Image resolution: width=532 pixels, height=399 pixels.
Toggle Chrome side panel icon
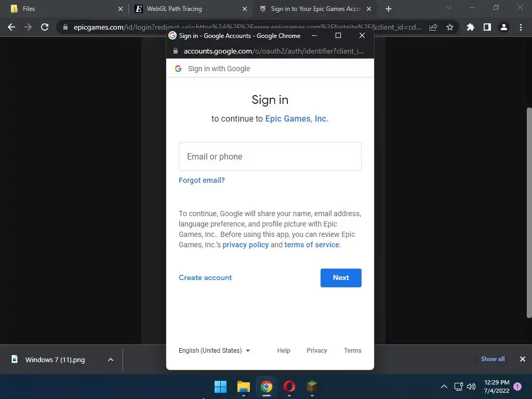pos(487,27)
